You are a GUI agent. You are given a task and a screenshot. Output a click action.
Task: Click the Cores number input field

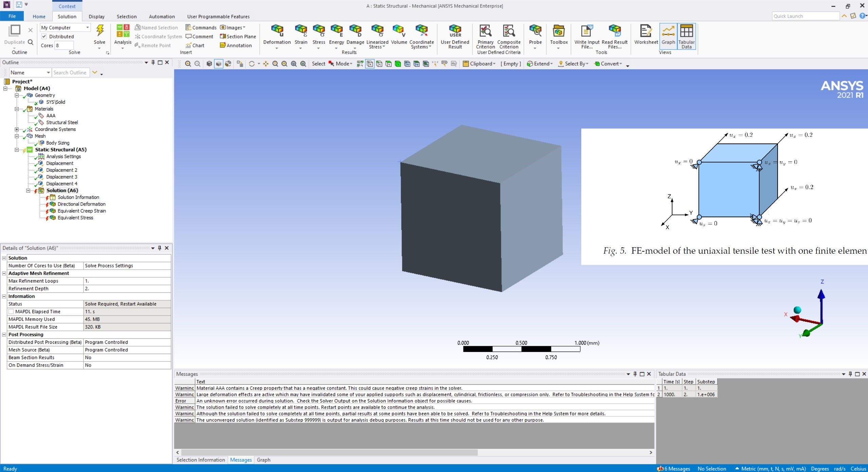click(65, 45)
